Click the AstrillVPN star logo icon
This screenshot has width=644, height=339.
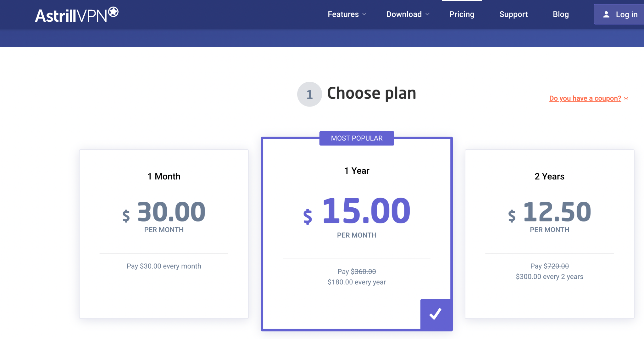click(x=113, y=12)
